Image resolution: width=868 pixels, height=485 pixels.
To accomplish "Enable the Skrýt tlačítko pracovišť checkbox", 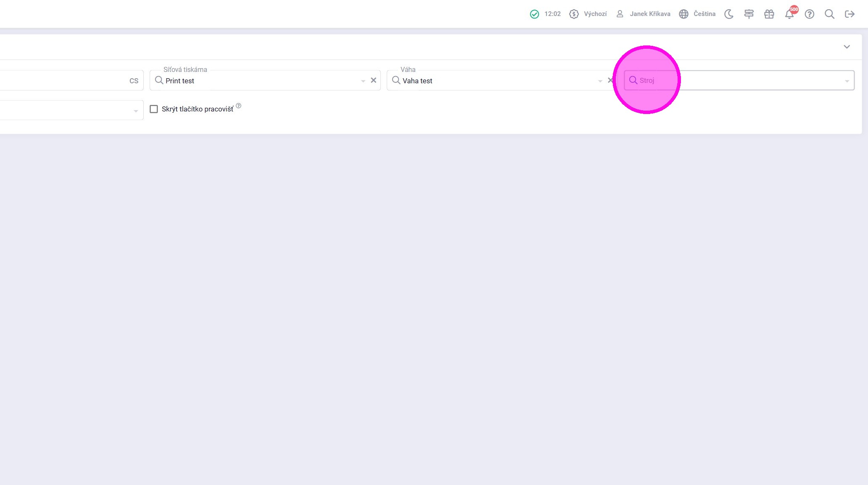I will [154, 109].
